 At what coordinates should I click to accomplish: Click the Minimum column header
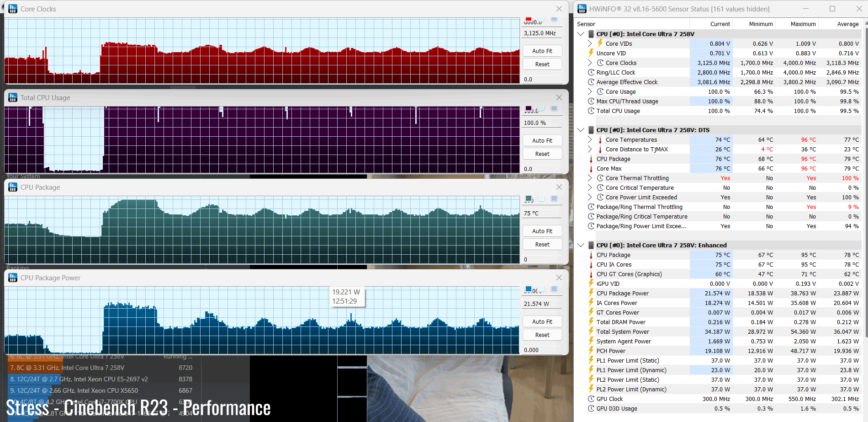pos(754,24)
